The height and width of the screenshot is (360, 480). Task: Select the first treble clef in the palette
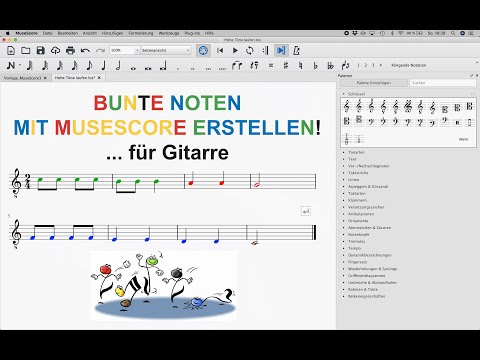(x=347, y=107)
